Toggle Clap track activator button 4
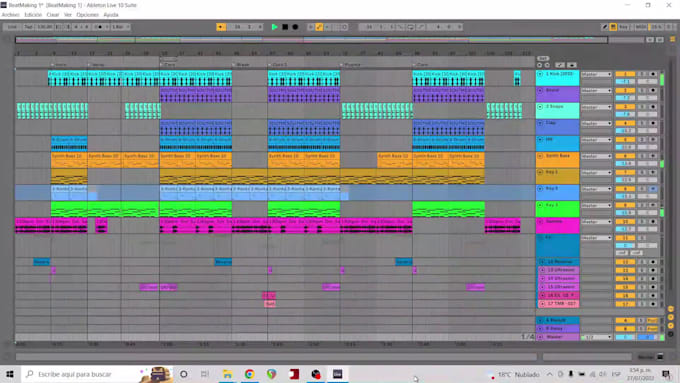 coord(625,123)
